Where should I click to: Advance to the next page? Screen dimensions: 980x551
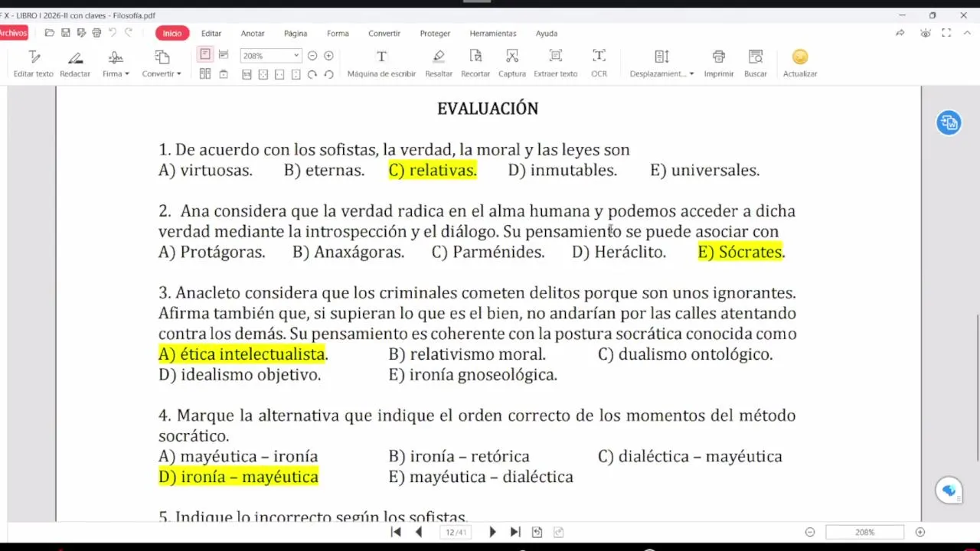click(x=492, y=532)
